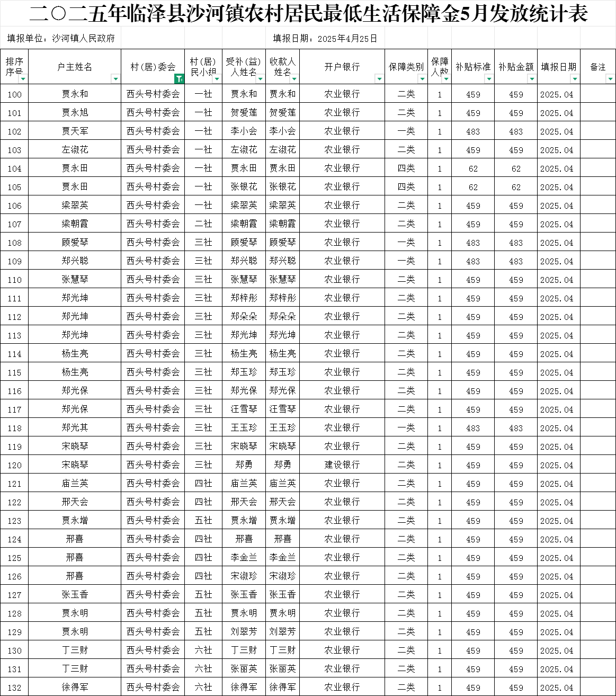Open the filter dropdown for 保障类别 column
The width and height of the screenshot is (616, 696).
coord(422,79)
